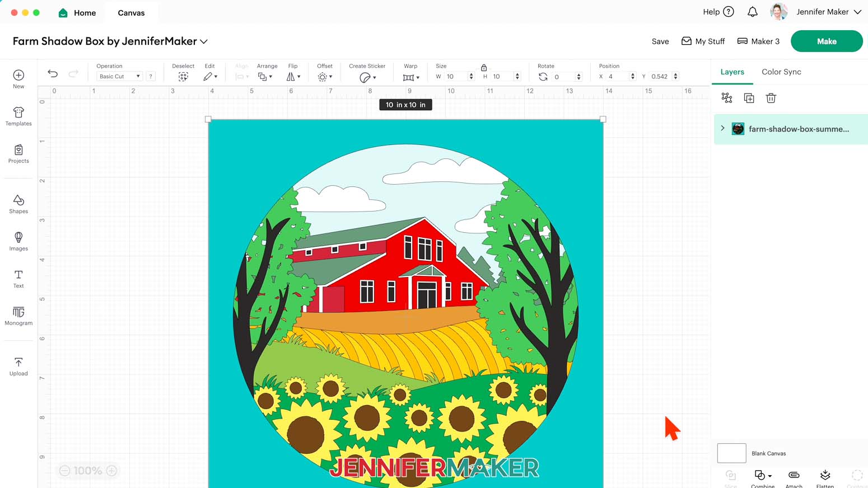Toggle the size aspect ratio lock

(484, 68)
